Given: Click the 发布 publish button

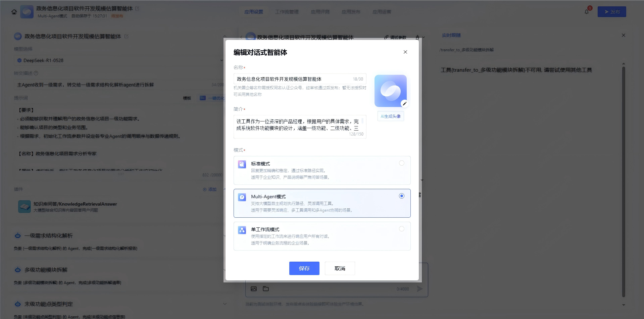Looking at the screenshot, I should coord(612,12).
